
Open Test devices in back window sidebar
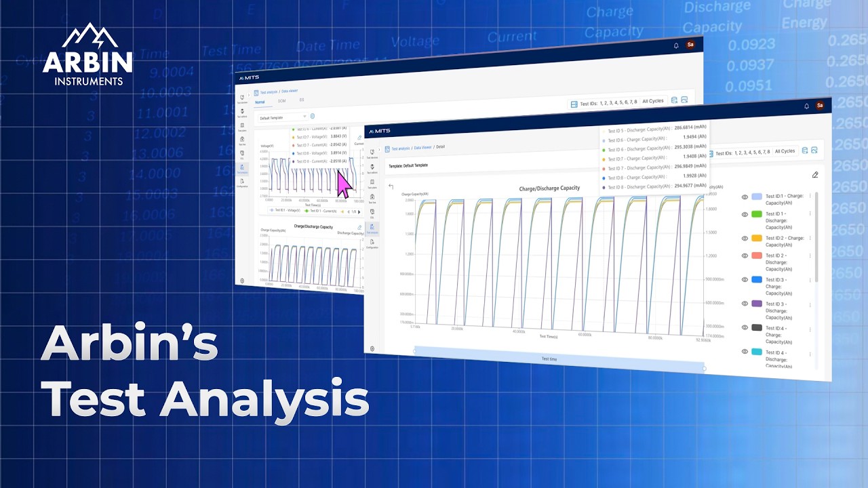coord(242,100)
